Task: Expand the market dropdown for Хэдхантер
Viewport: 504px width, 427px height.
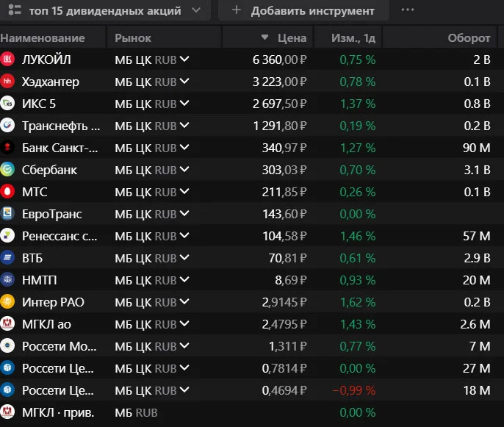Action: (x=184, y=82)
